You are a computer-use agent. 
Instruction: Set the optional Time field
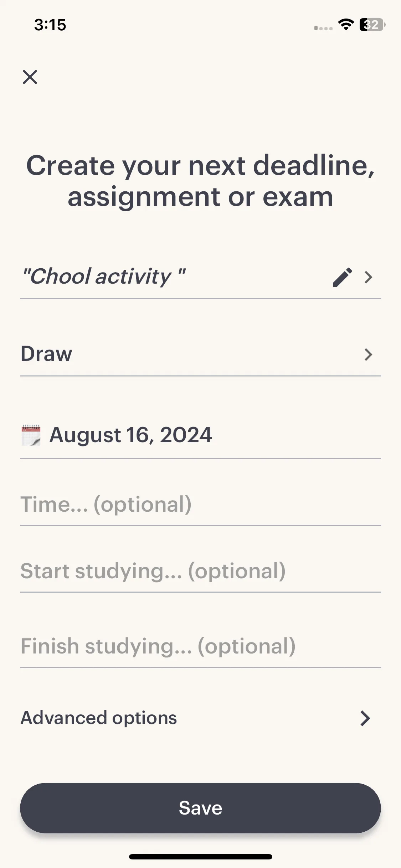coord(200,504)
